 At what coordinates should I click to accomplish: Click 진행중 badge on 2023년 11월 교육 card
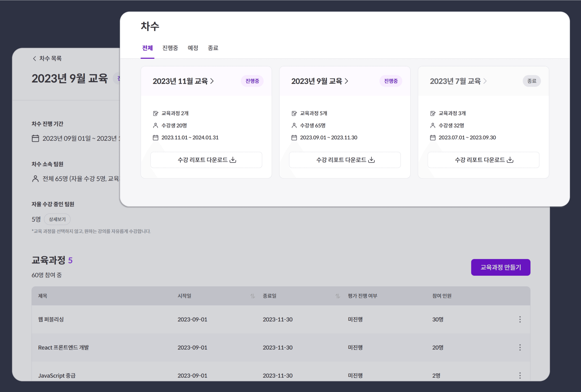click(x=252, y=81)
